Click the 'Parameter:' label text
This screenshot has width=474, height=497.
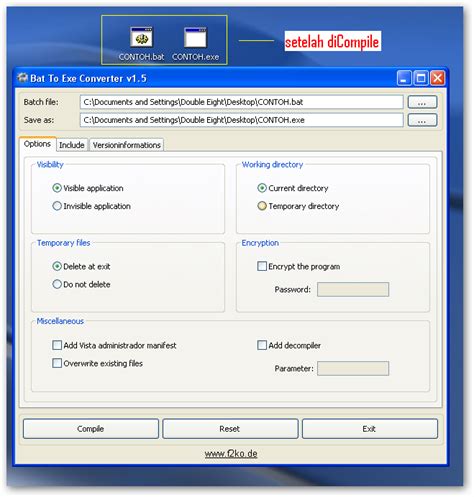click(294, 368)
